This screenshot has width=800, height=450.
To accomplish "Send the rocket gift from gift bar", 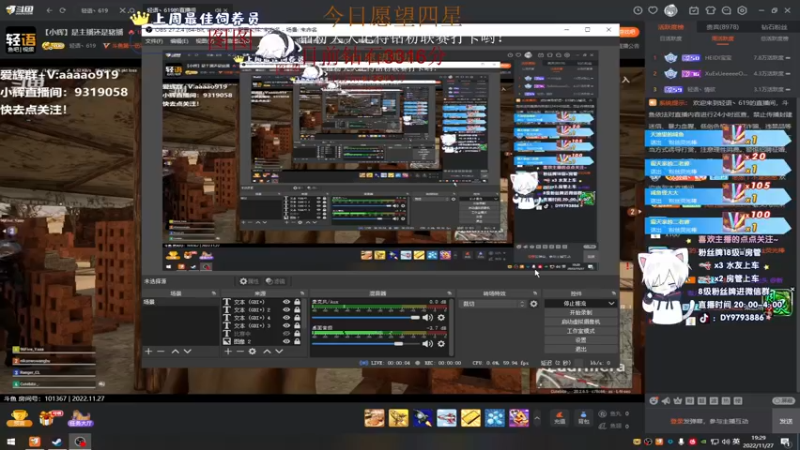I will pyautogui.click(x=422, y=418).
